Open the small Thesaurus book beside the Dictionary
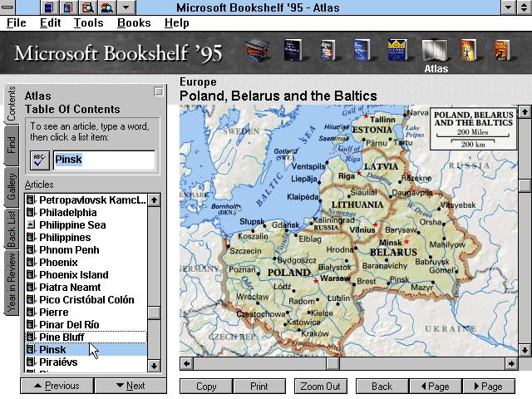The image size is (532, 399). coord(328,51)
